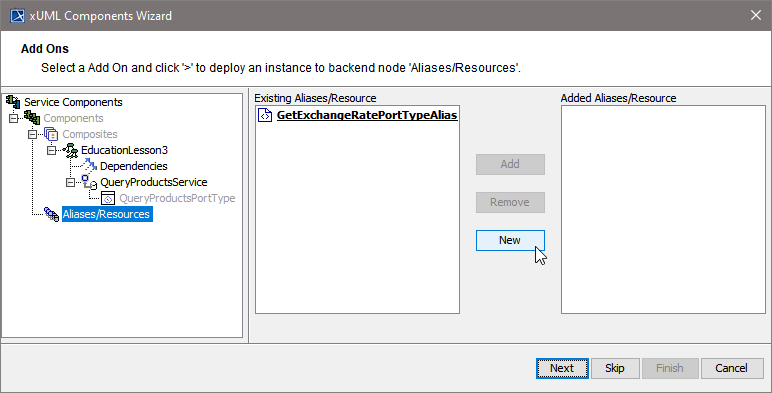Click the EducationLesson3 composite icon
The width and height of the screenshot is (772, 393).
point(70,150)
